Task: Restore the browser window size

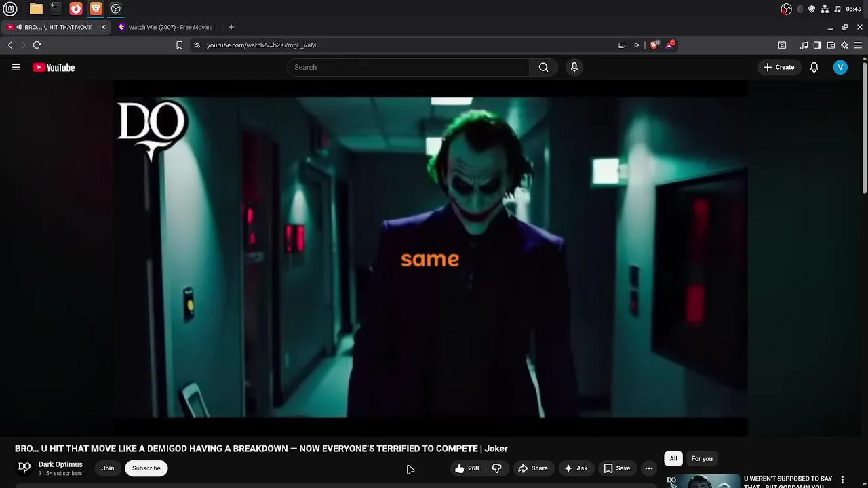Action: pyautogui.click(x=845, y=27)
